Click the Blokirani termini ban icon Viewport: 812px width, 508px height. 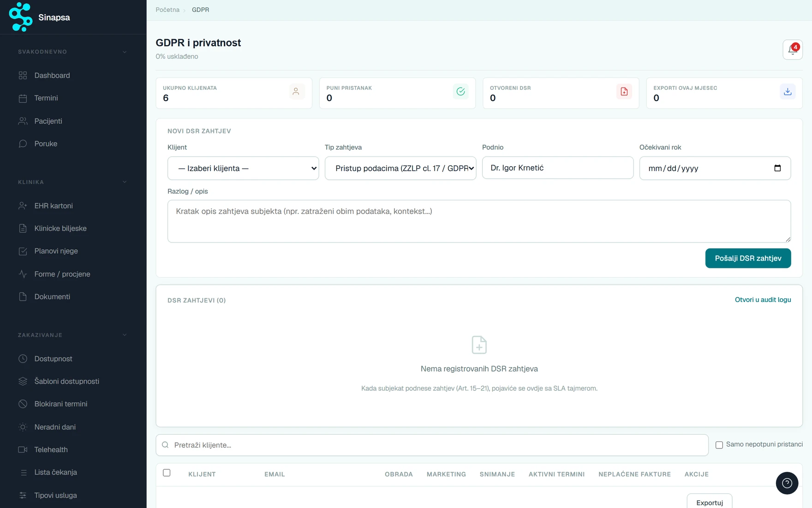23,404
